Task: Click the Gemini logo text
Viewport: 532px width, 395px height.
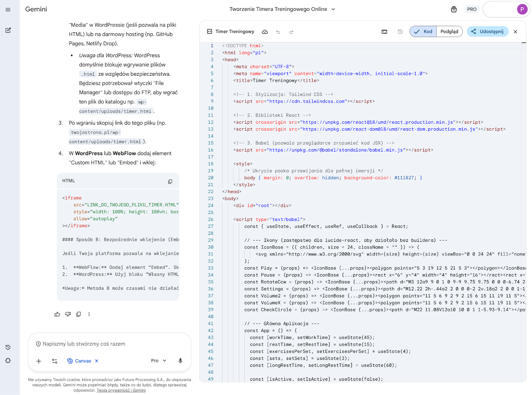Action: pyautogui.click(x=36, y=9)
